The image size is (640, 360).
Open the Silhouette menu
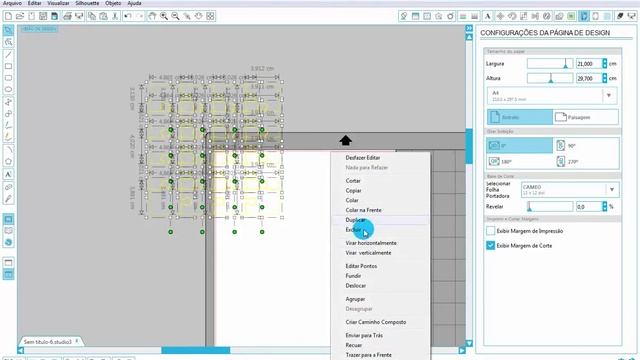pos(87,3)
